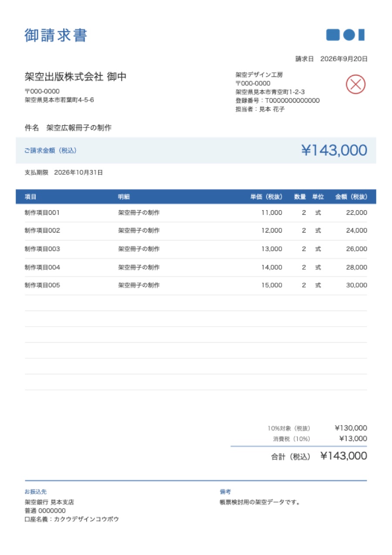Click the 項目 column header

click(30, 197)
